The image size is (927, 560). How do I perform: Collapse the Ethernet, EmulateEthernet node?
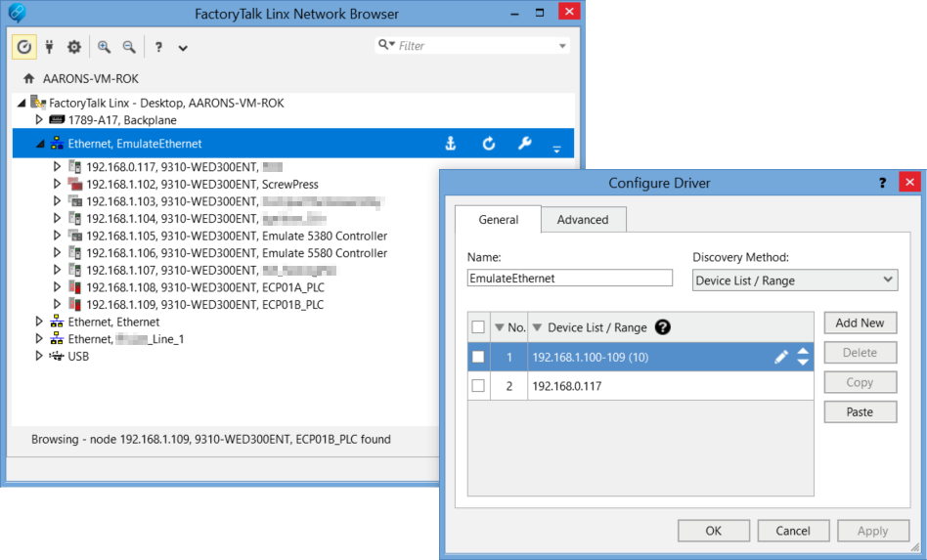(40, 144)
